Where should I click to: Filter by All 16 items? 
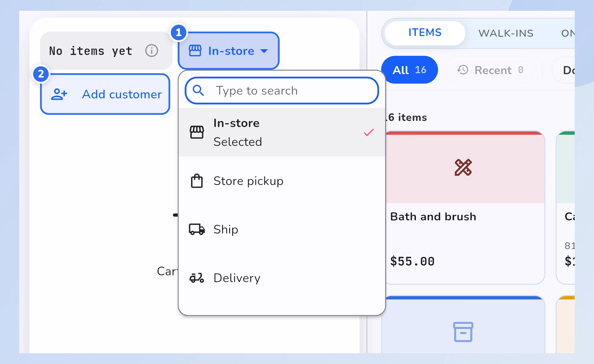(x=409, y=70)
